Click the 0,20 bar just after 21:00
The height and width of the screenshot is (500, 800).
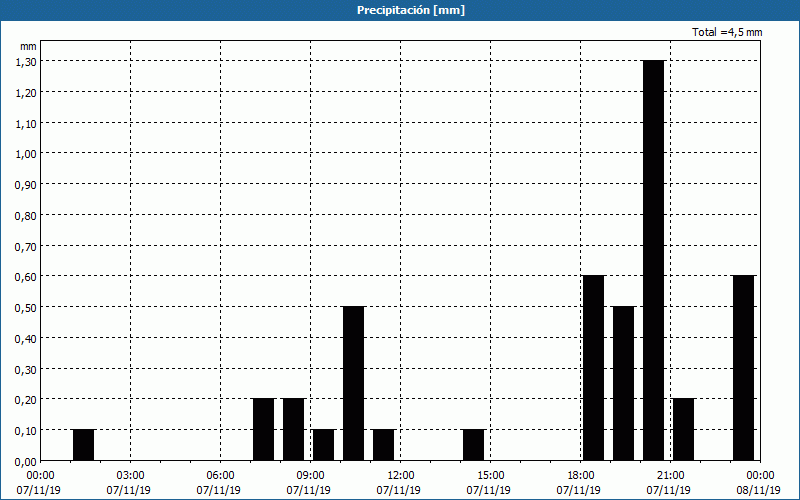point(684,430)
